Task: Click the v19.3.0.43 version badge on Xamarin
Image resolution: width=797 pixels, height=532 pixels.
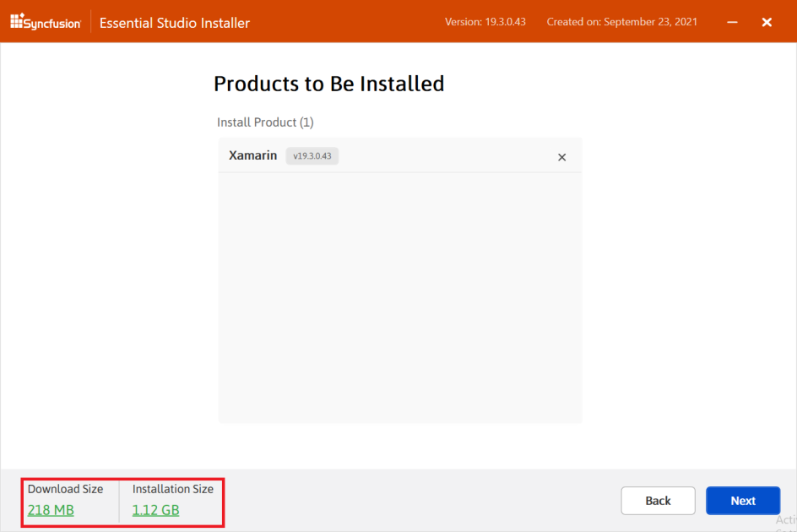Action: [312, 155]
